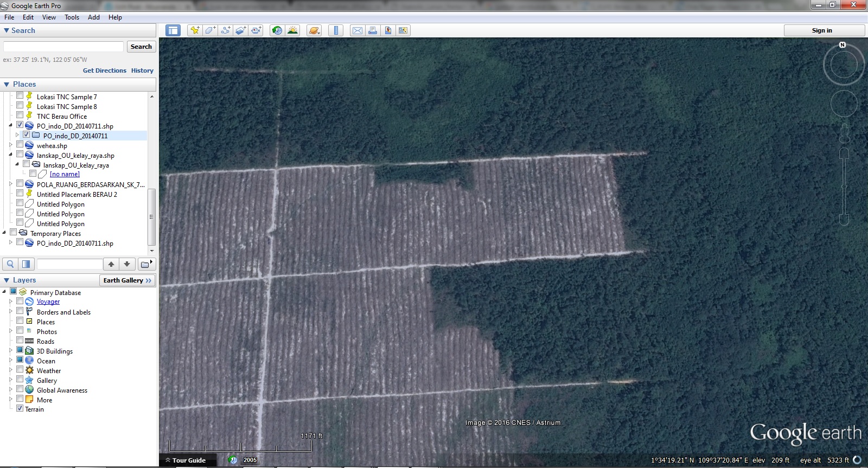This screenshot has height=468, width=868.
Task: Click the Get Directions link
Action: tap(104, 70)
